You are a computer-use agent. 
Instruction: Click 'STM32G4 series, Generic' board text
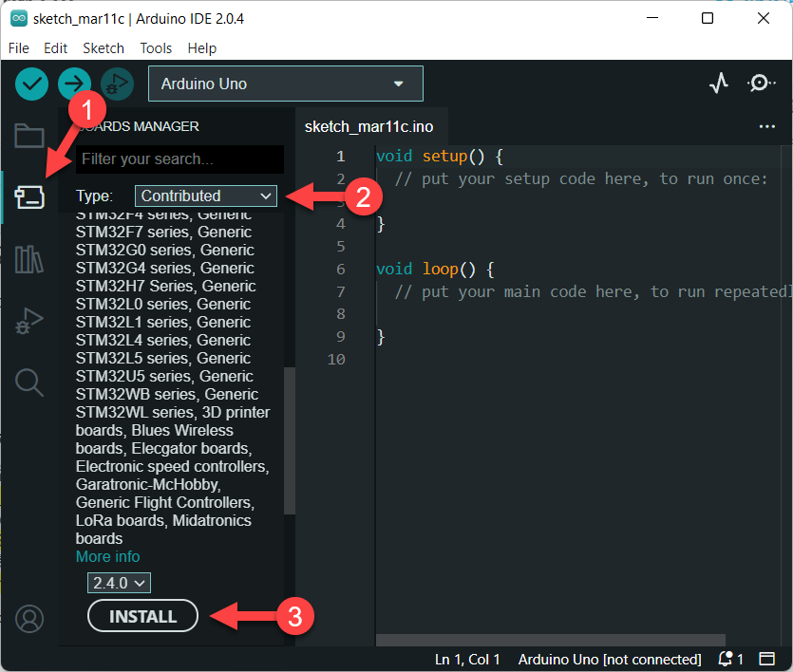point(165,268)
